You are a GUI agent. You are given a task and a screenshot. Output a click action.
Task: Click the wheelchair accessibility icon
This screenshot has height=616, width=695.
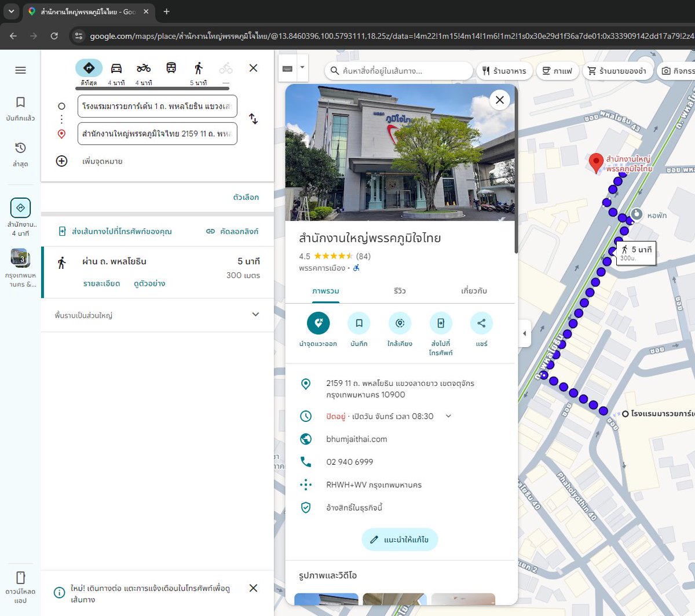pyautogui.click(x=356, y=268)
